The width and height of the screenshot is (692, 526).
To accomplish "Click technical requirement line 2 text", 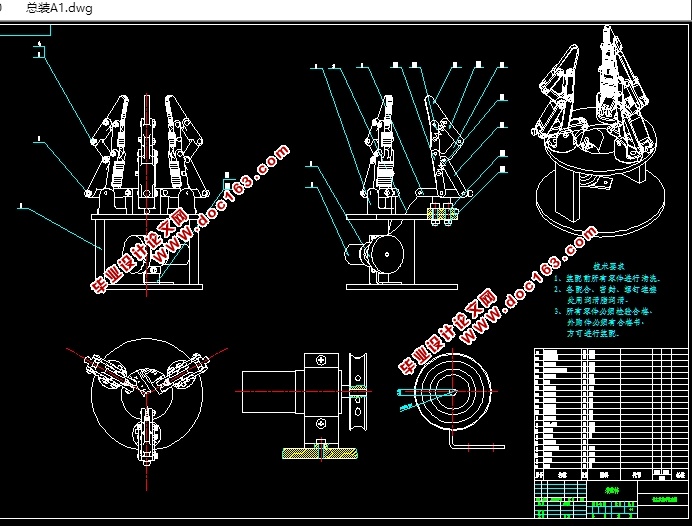I will 606,295.
